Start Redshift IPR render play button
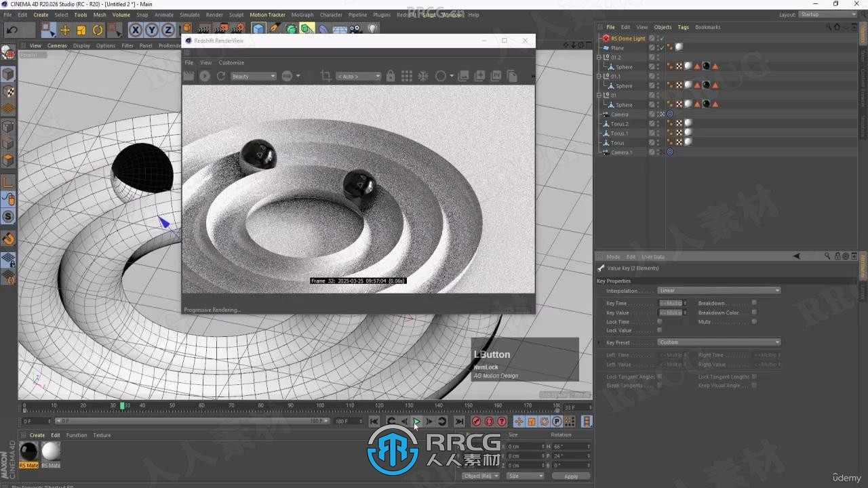 (205, 76)
